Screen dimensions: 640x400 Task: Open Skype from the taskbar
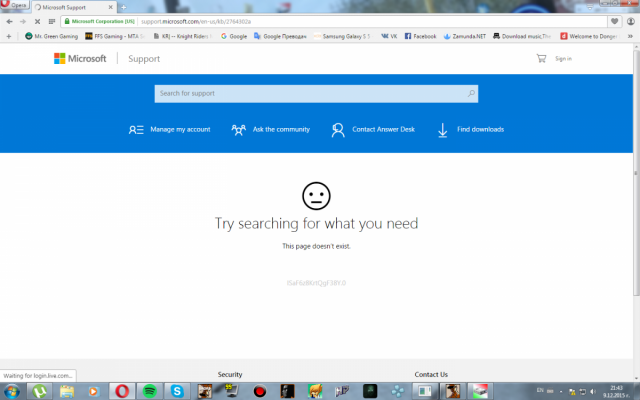coord(177,390)
